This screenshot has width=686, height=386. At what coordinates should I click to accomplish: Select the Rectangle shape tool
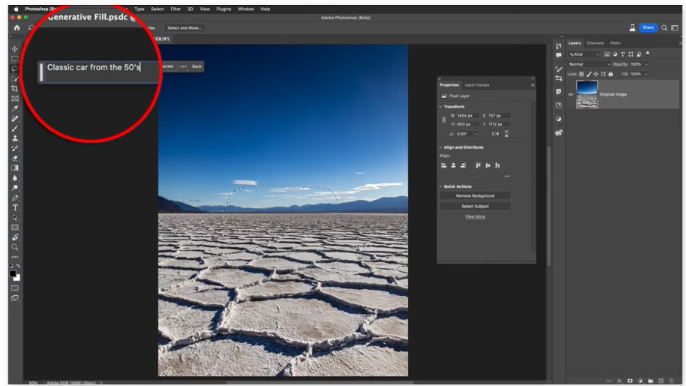click(x=15, y=227)
